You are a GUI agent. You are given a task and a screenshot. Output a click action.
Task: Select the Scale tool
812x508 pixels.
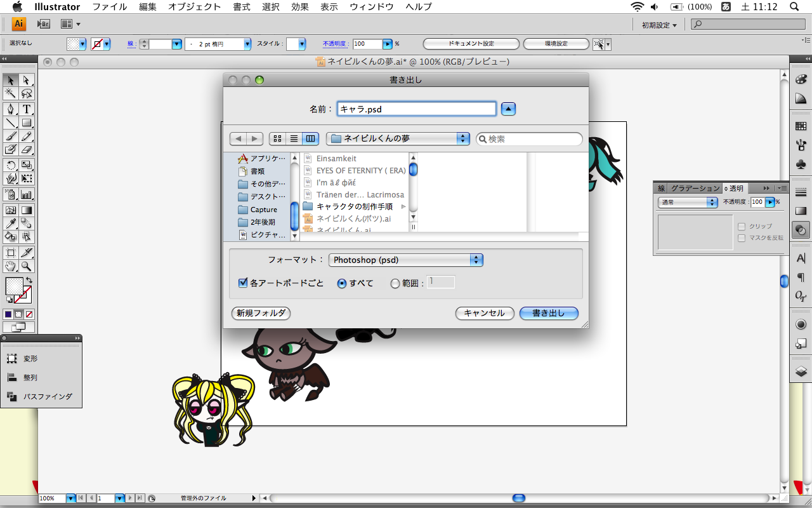pos(27,165)
